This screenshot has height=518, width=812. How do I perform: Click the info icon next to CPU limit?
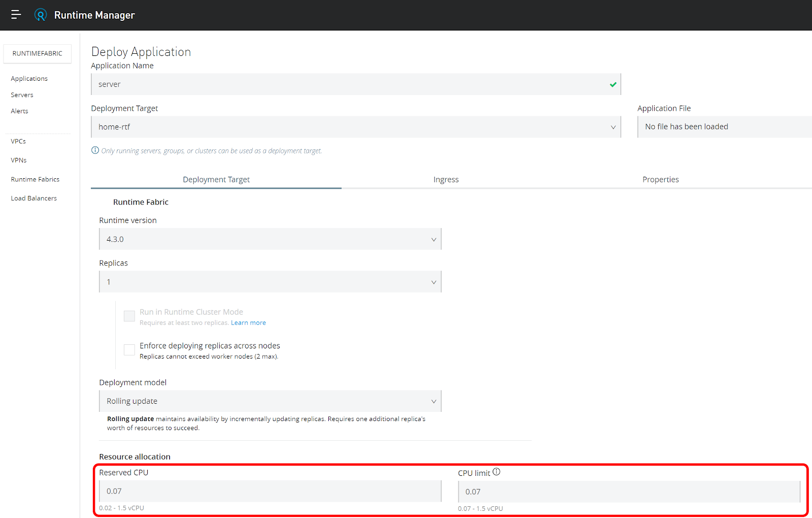click(x=496, y=472)
